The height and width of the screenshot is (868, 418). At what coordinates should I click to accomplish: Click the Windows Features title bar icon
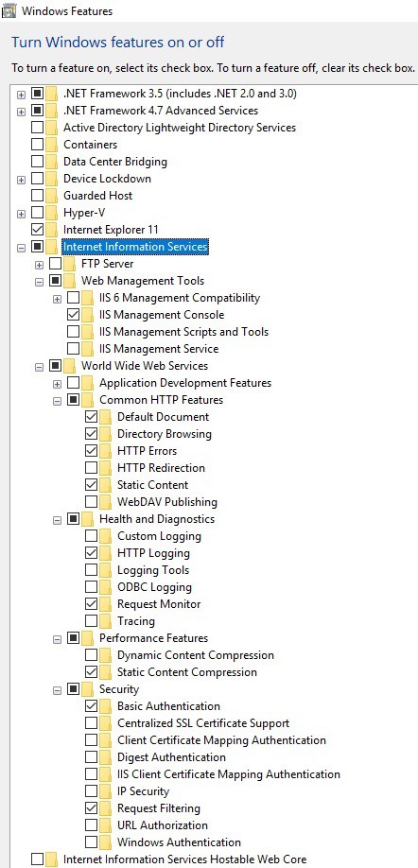9,10
